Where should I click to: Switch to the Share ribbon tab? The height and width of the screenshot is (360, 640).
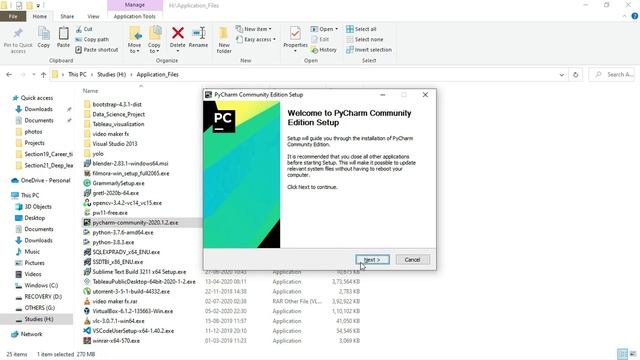coord(67,16)
